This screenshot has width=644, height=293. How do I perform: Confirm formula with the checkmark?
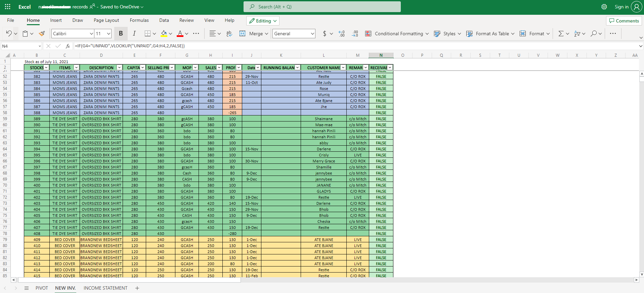[58, 46]
